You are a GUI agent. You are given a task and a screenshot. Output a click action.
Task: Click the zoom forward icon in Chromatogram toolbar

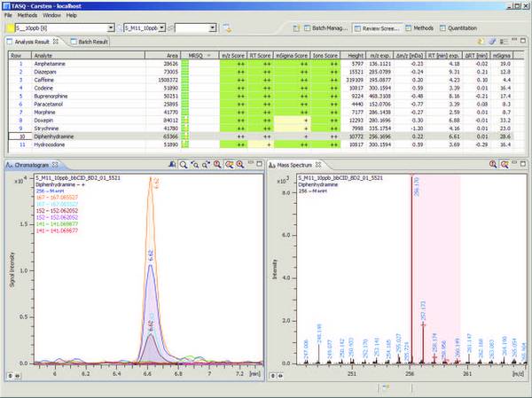pyautogui.click(x=206, y=165)
